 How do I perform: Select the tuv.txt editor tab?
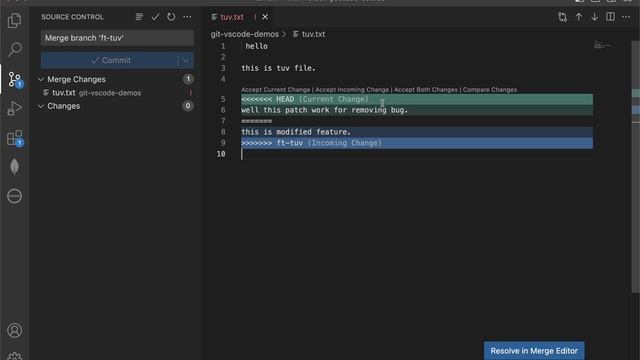point(239,17)
